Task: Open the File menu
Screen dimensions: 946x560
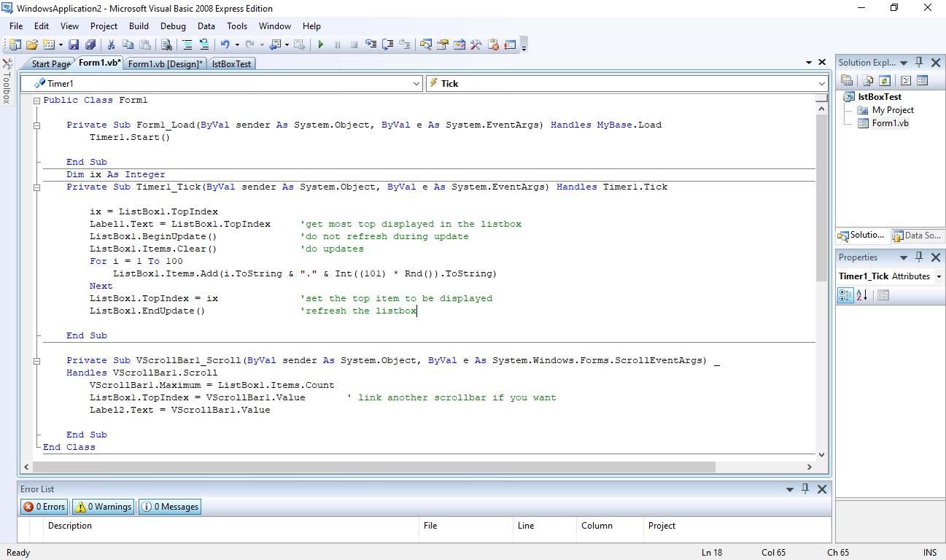Action: [15, 26]
